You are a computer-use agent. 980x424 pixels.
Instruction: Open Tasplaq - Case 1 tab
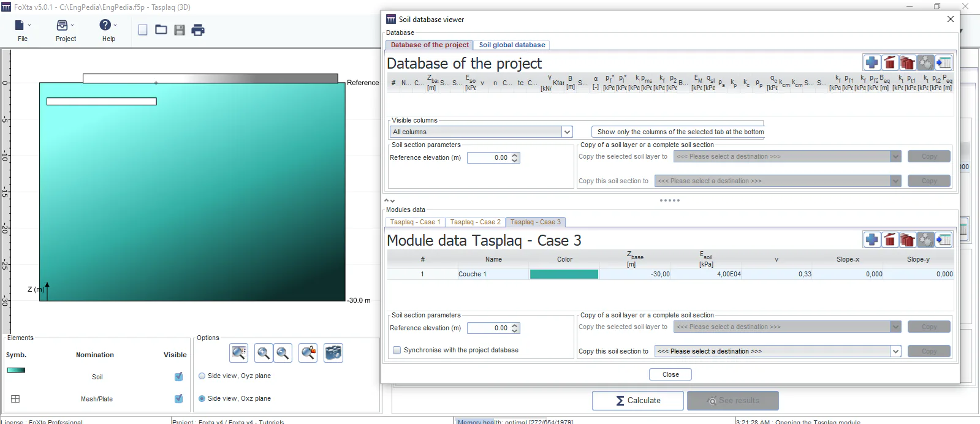[x=415, y=222]
